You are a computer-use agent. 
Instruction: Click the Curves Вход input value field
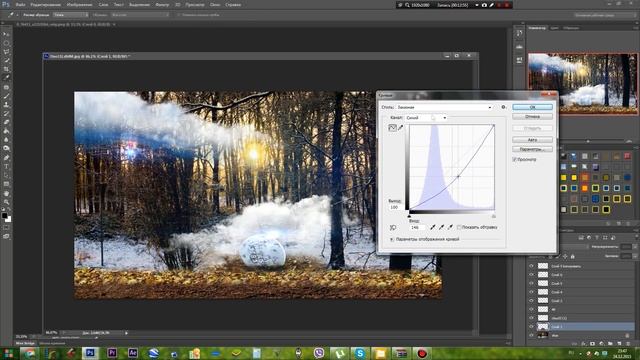coord(417,227)
